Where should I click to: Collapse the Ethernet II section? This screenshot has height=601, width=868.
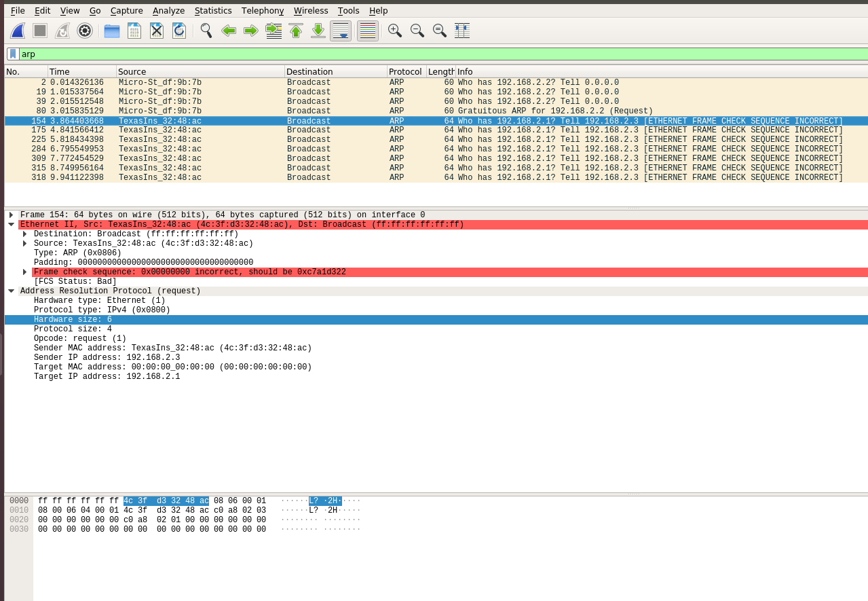tap(11, 224)
